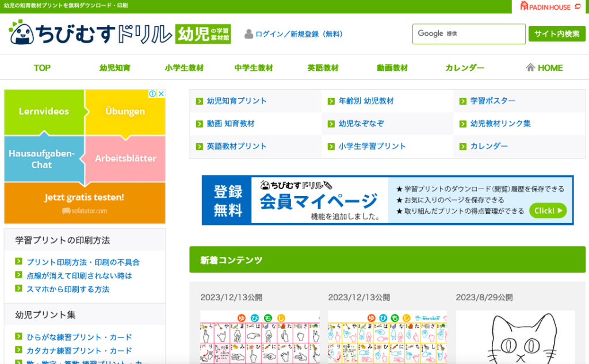Image resolution: width=589 pixels, height=364 pixels.
Task: Click the 2023/8/29公開 date text
Action: tap(484, 297)
